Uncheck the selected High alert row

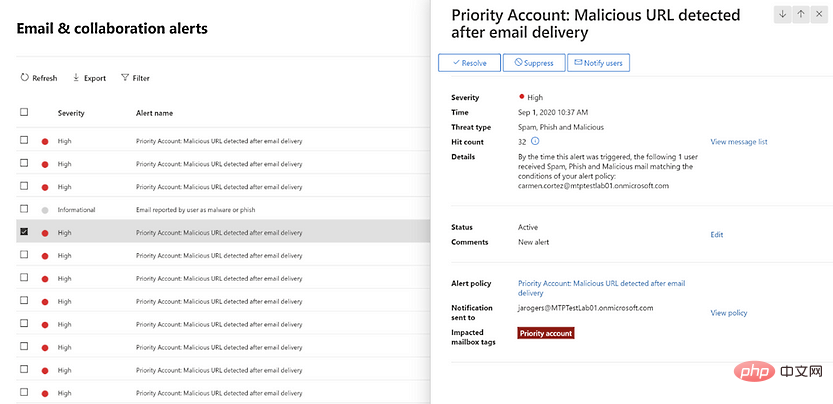[25, 232]
